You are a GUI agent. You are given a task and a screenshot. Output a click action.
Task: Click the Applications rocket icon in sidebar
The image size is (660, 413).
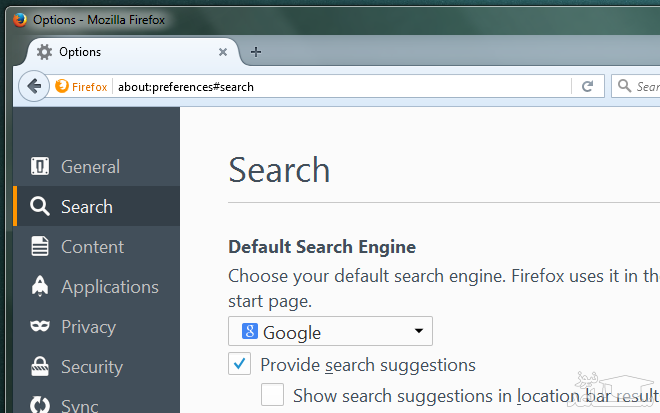[x=40, y=287]
